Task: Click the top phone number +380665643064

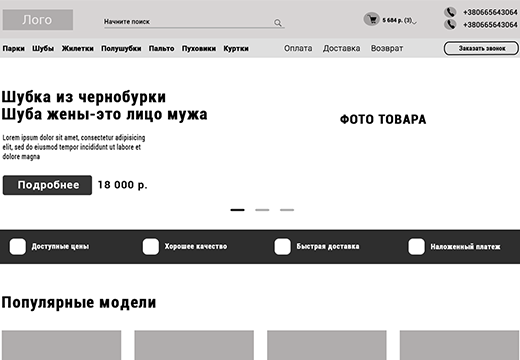Action: tap(490, 12)
